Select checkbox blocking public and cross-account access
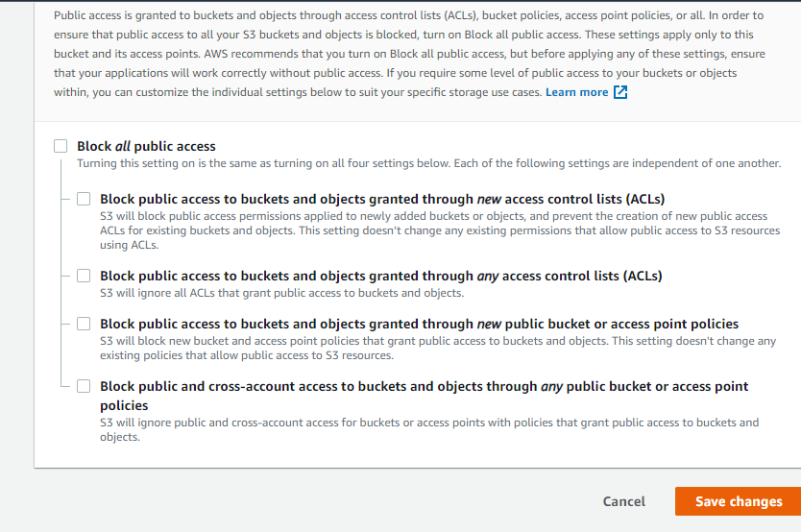801x532 pixels. click(x=84, y=386)
